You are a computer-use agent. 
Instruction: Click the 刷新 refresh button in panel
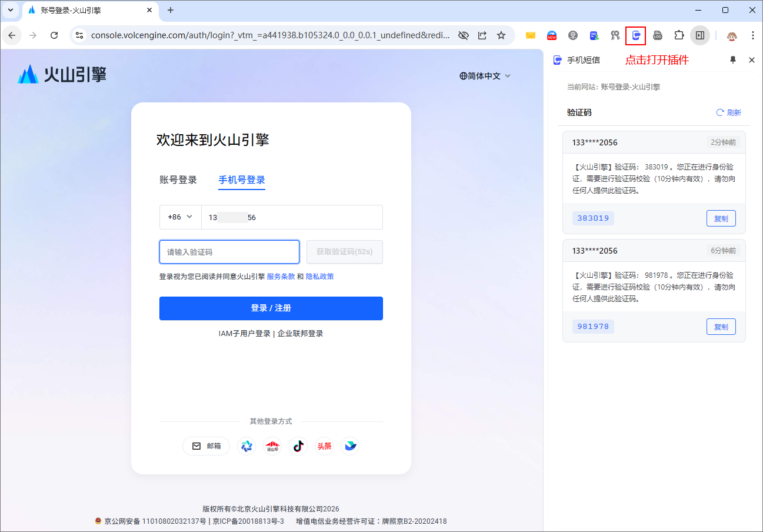(728, 112)
